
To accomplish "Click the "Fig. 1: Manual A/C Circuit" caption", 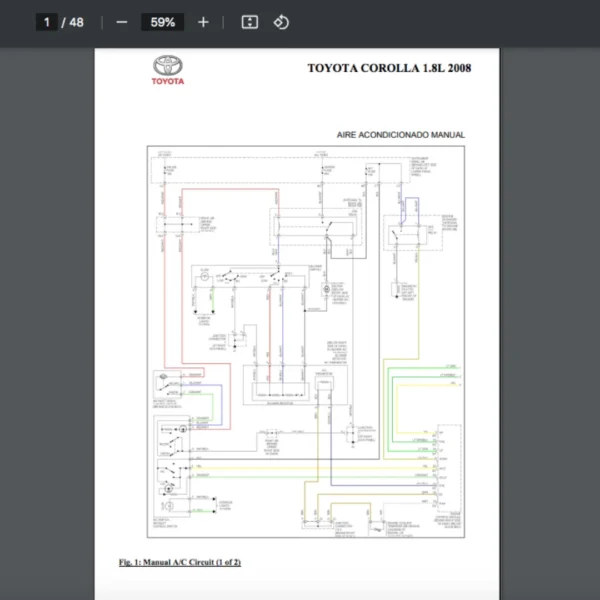I will (179, 562).
